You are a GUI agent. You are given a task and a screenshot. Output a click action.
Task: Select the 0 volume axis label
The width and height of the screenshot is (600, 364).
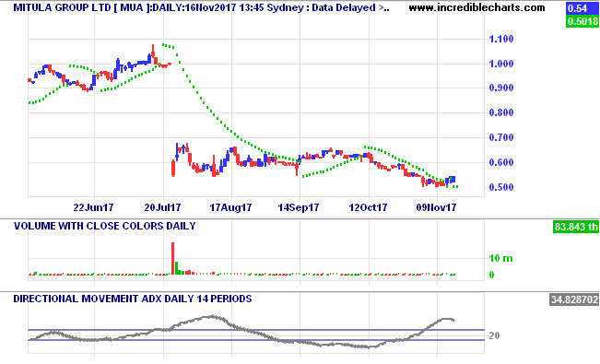pyautogui.click(x=492, y=275)
